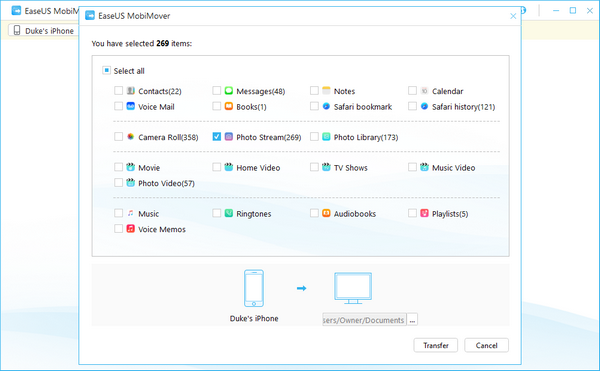Check the Contacts(22) checkbox
The height and width of the screenshot is (371, 600).
(118, 91)
